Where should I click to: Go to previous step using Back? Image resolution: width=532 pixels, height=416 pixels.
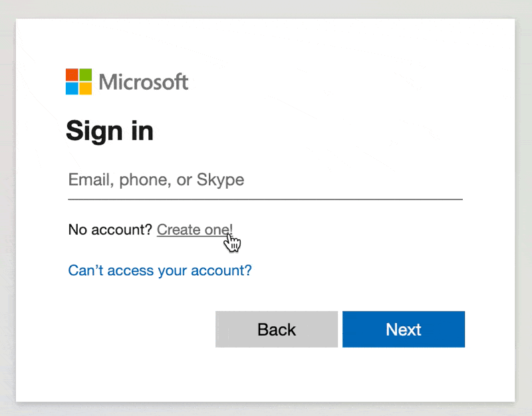pyautogui.click(x=277, y=329)
